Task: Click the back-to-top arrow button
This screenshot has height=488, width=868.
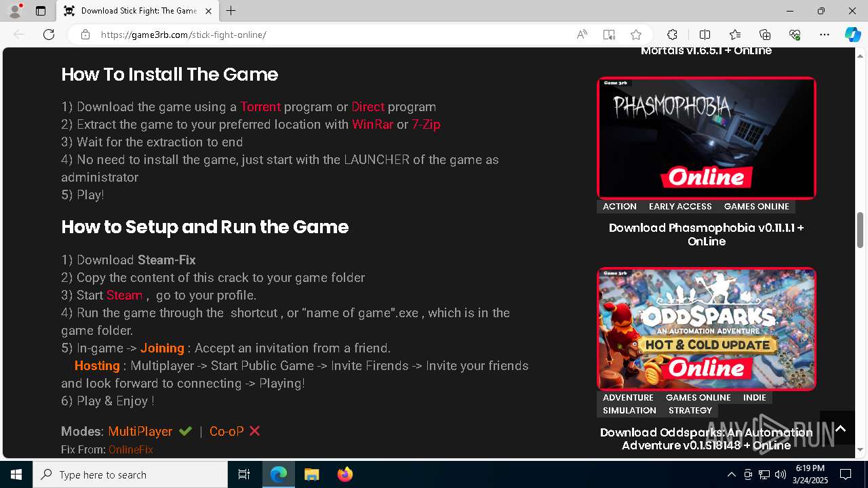Action: point(840,428)
